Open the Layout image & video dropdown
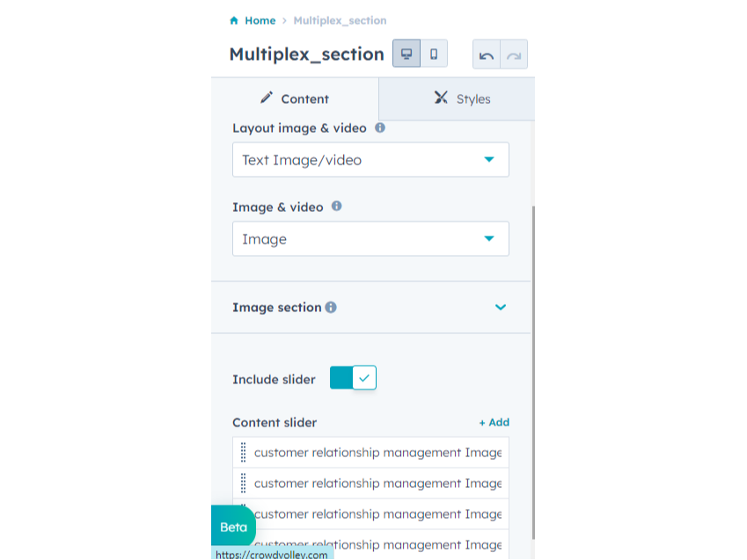 pyautogui.click(x=370, y=160)
